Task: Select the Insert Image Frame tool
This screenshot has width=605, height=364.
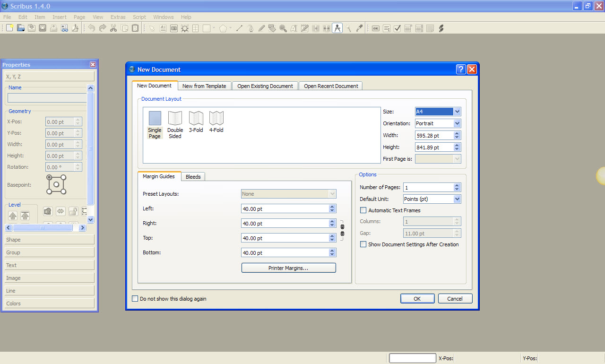Action: 174,28
